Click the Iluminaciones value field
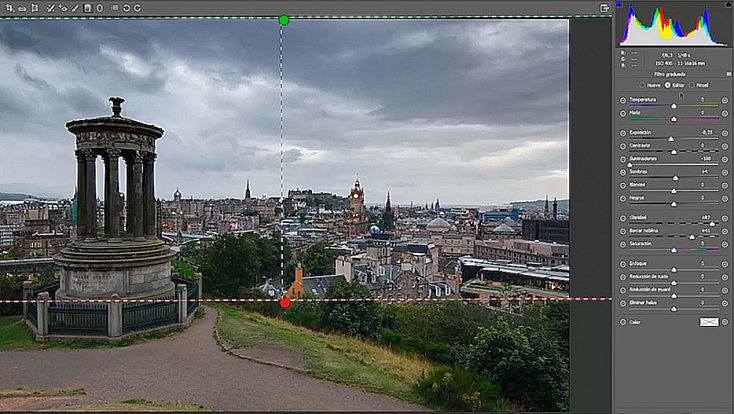 (x=707, y=159)
